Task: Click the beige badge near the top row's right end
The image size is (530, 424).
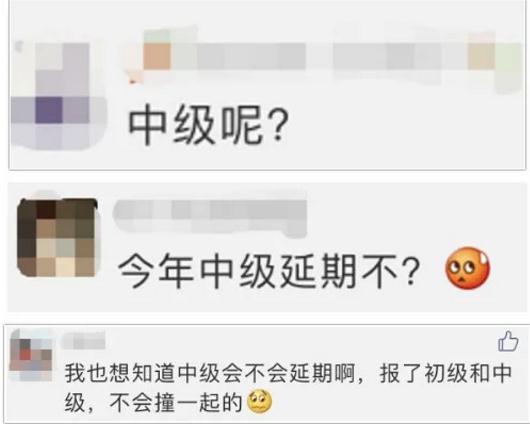Action: coord(481,56)
